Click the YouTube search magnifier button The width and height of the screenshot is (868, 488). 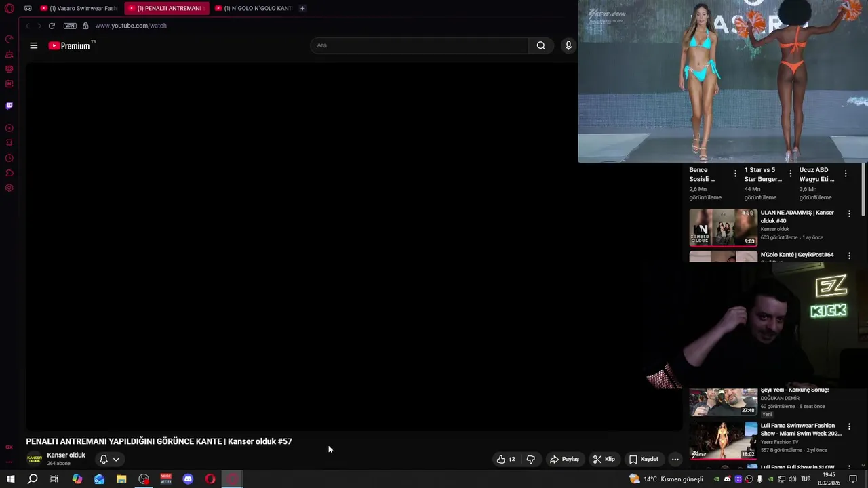click(x=541, y=45)
